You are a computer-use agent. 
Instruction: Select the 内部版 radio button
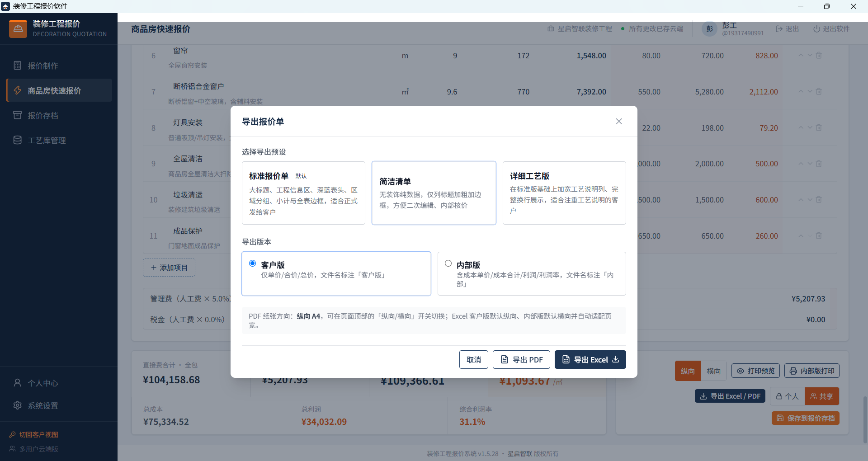click(x=448, y=263)
